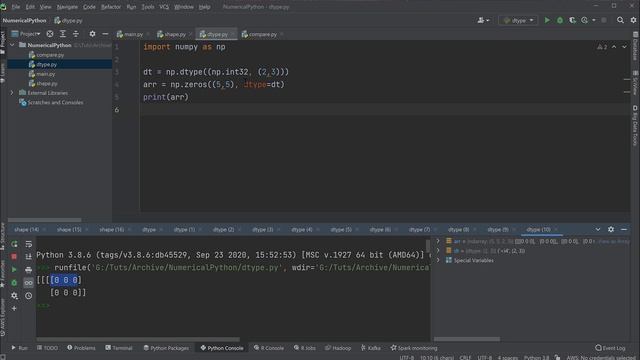Image resolution: width=640 pixels, height=360 pixels.
Task: Open Project panel options gear
Action: coord(93,34)
